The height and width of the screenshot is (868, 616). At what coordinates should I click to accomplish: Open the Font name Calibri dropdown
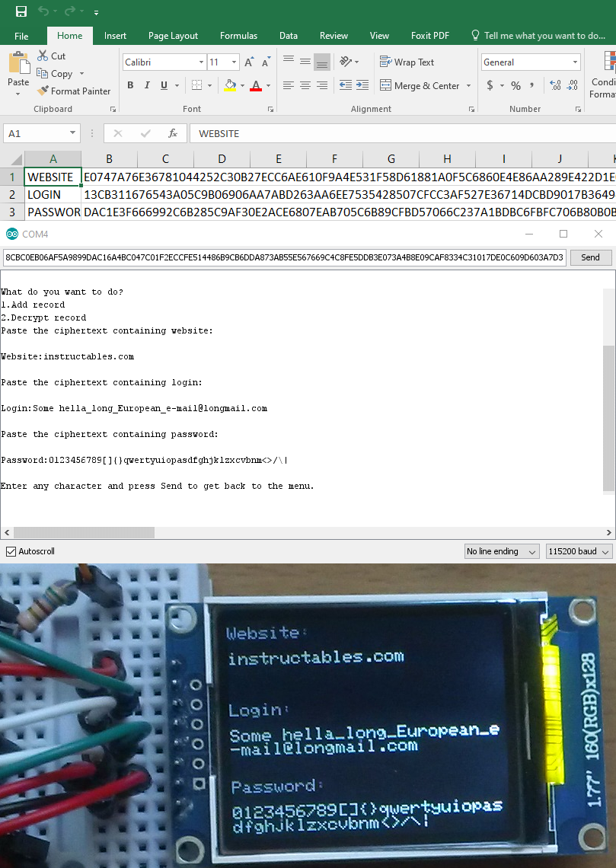pos(202,62)
